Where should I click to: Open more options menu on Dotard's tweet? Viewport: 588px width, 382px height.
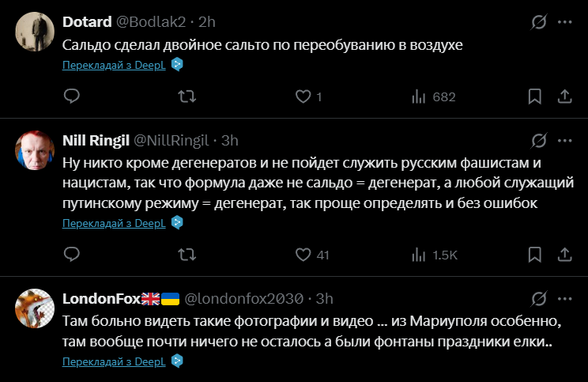(x=564, y=22)
